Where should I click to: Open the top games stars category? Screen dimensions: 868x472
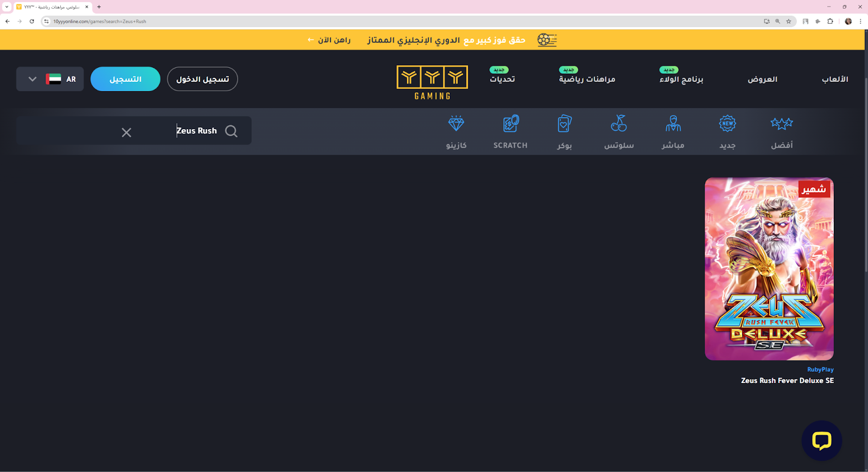(x=782, y=132)
